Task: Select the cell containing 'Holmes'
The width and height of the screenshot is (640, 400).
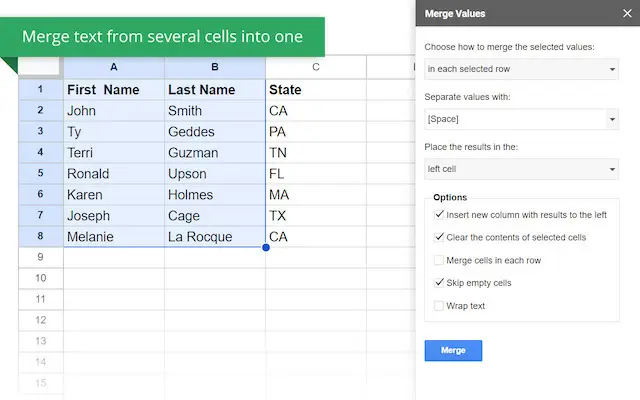Action: tap(215, 195)
